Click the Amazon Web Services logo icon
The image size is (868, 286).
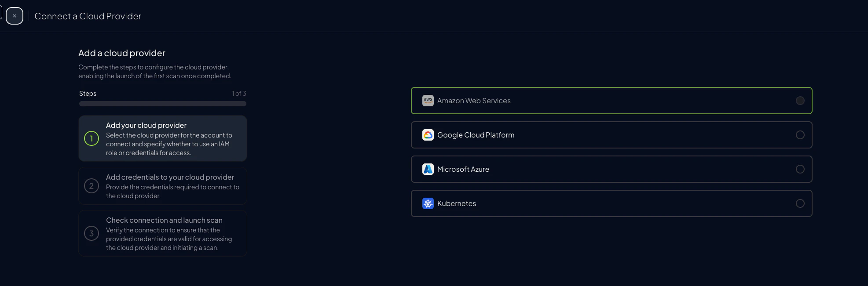(428, 101)
